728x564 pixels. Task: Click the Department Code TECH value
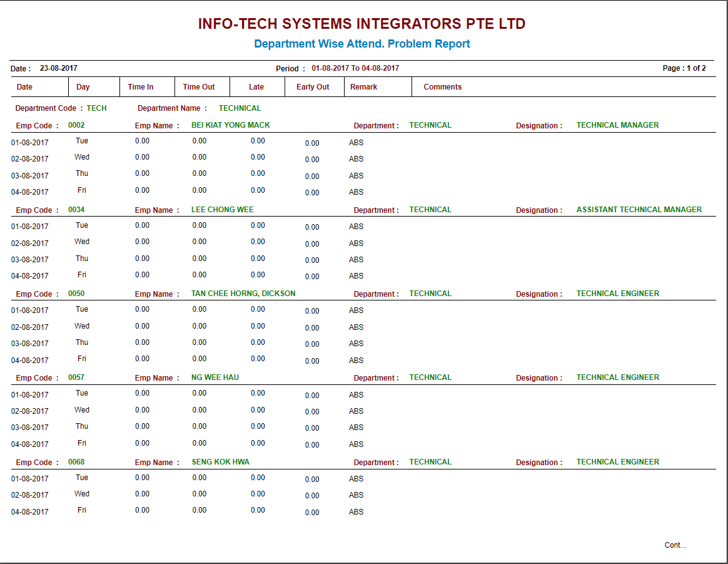click(96, 108)
